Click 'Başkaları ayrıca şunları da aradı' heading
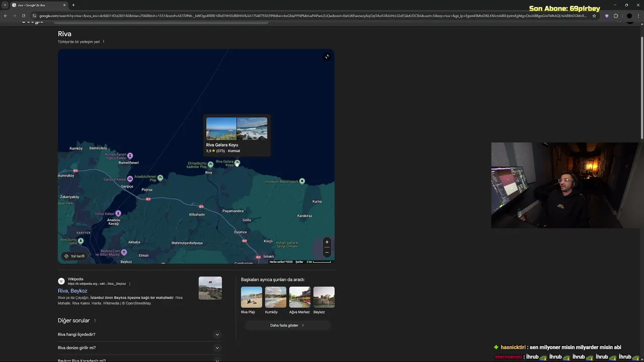Image resolution: width=644 pixels, height=362 pixels. coord(273,280)
